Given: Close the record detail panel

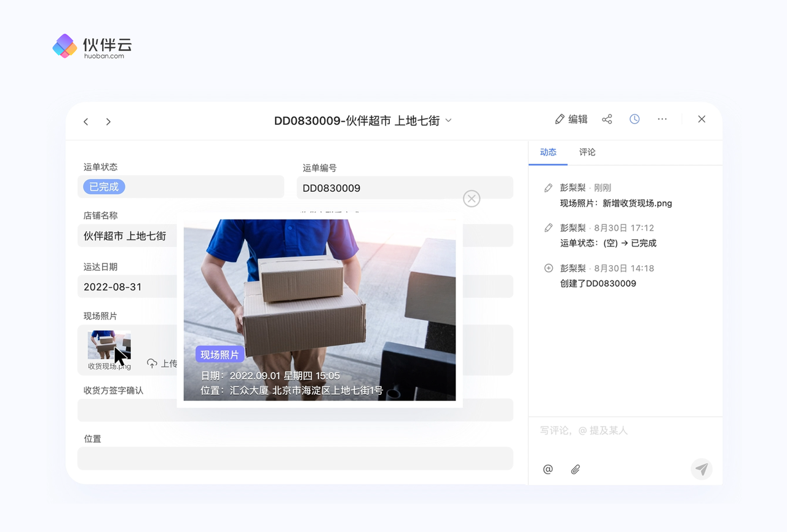Looking at the screenshot, I should 702,119.
